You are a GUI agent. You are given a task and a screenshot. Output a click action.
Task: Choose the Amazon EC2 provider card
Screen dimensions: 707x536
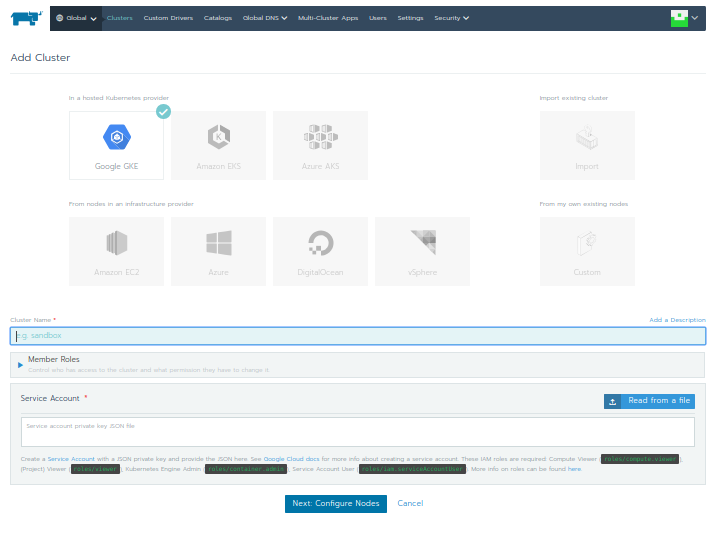tap(116, 252)
